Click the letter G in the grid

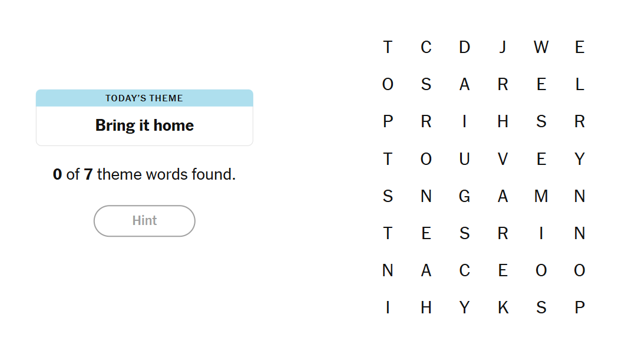click(x=464, y=196)
